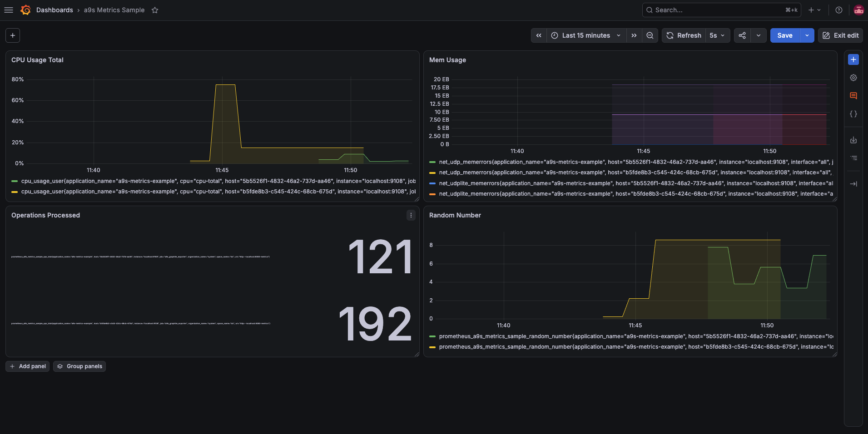Image resolution: width=868 pixels, height=434 pixels.
Task: Click the zoom out time range icon
Action: coord(650,35)
